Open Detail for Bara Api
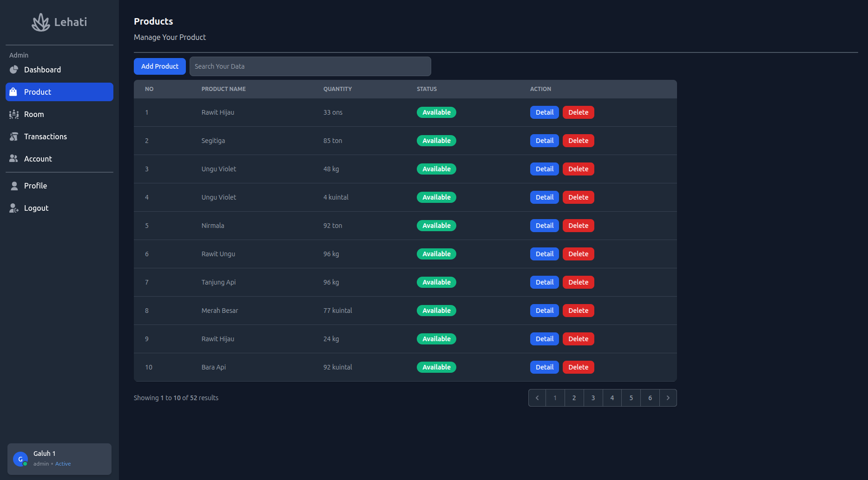Image resolution: width=868 pixels, height=480 pixels. (x=544, y=367)
